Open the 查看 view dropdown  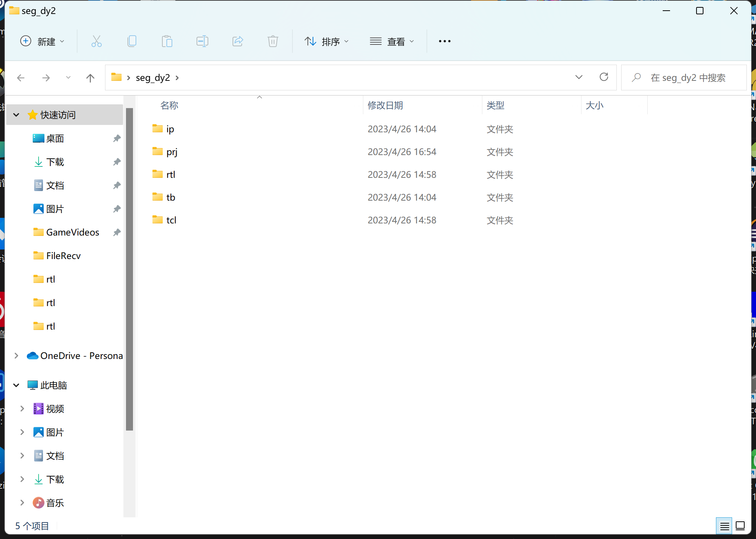(392, 41)
